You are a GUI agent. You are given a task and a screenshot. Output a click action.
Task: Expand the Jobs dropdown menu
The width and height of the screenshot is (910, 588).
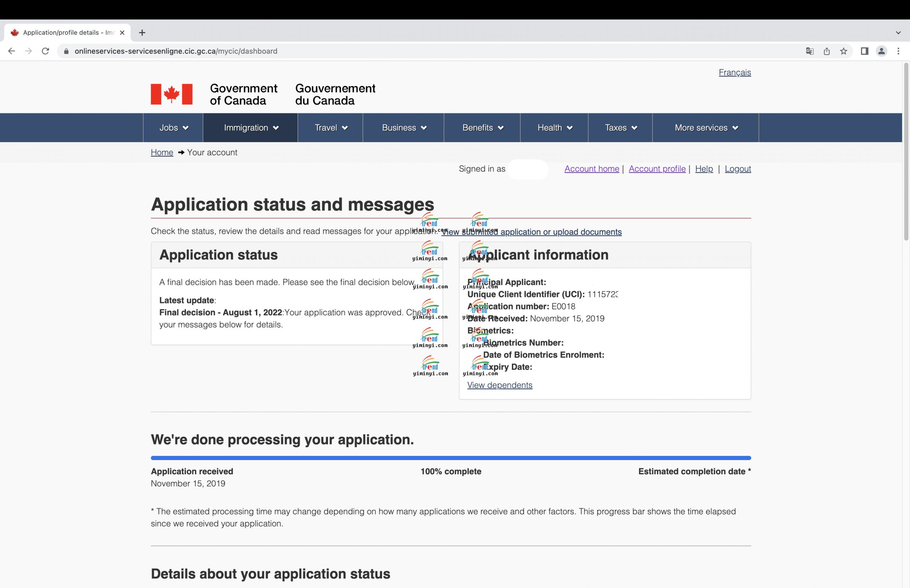[173, 128]
